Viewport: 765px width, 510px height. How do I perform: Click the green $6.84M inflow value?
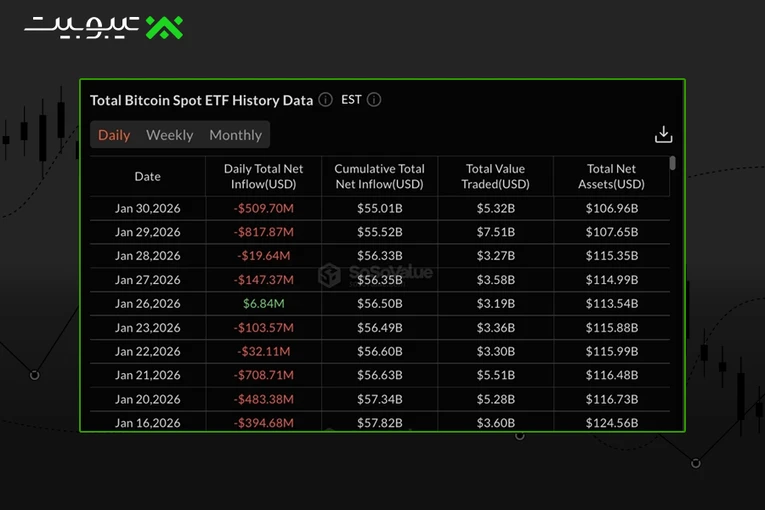click(263, 304)
